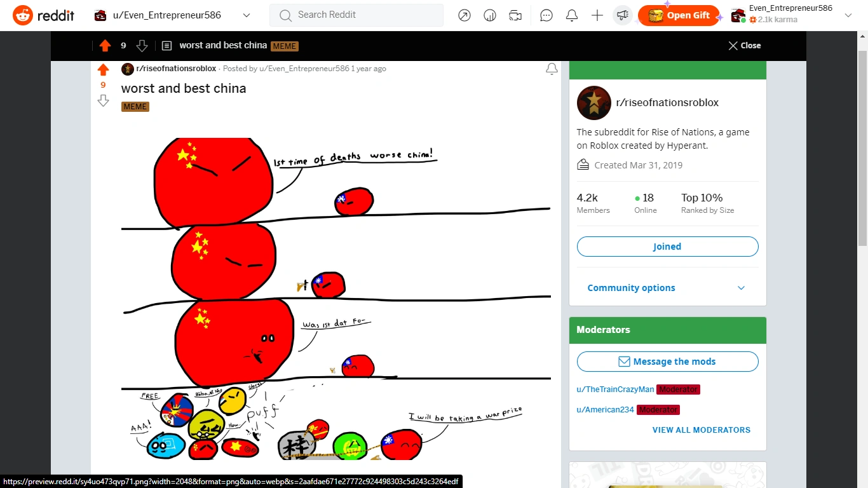
Task: Open the Popular feed arrow icon
Action: pyautogui.click(x=465, y=15)
